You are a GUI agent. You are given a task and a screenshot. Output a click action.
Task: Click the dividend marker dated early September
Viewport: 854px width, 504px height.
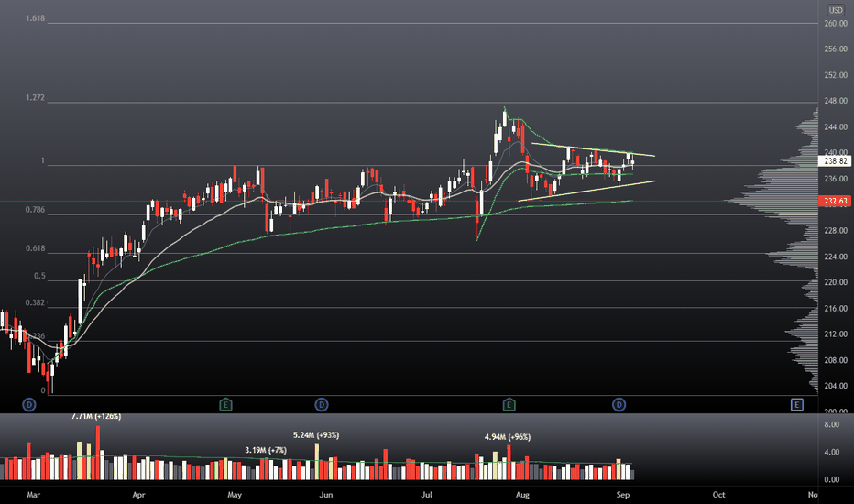(x=619, y=404)
